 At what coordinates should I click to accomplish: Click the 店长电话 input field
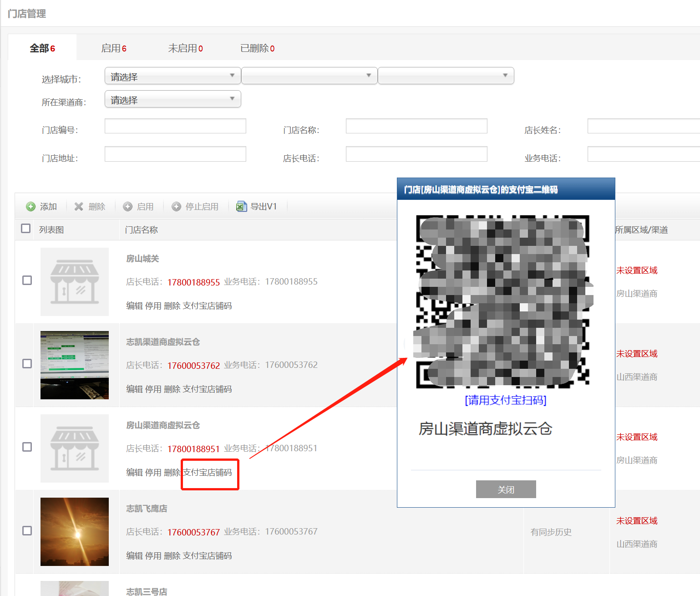pyautogui.click(x=416, y=154)
